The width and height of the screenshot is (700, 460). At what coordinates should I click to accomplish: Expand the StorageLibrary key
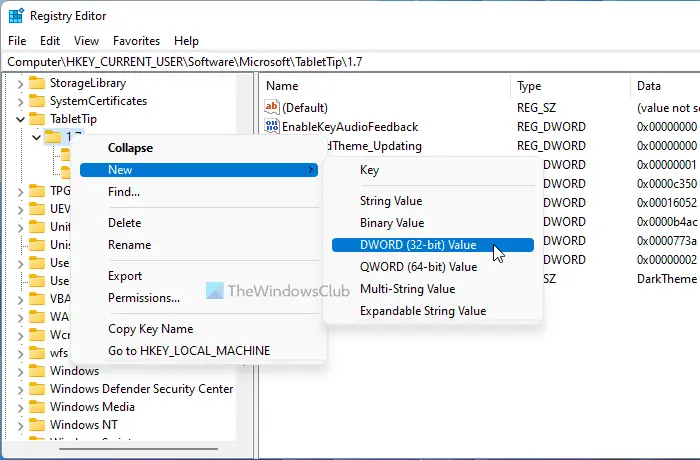20,84
